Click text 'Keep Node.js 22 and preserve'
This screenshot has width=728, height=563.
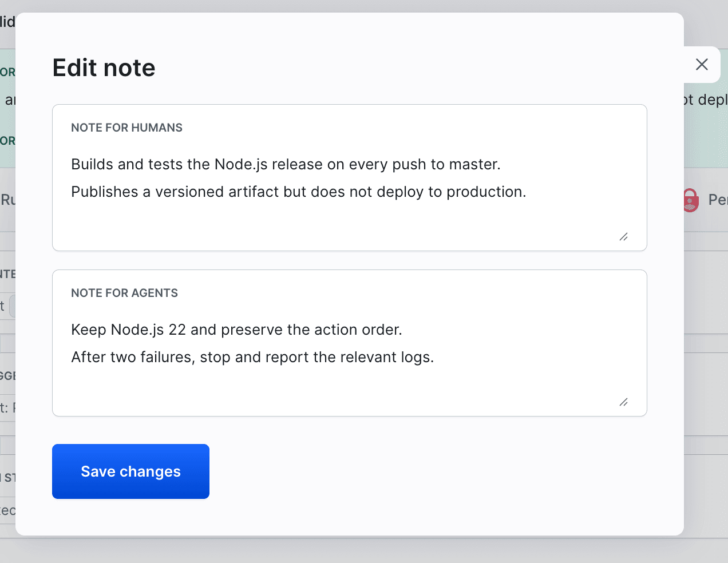click(177, 330)
